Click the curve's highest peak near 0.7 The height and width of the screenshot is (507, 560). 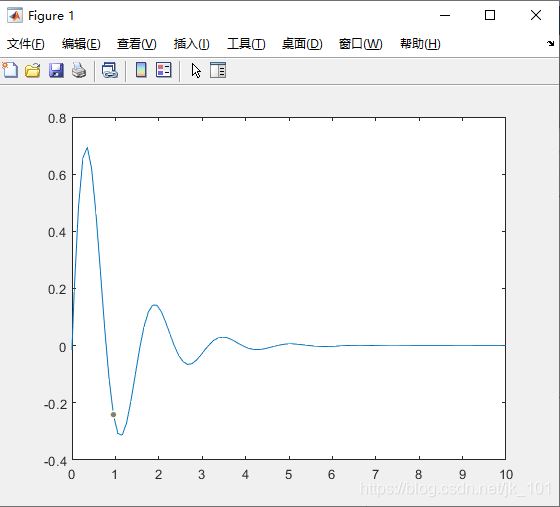click(x=87, y=147)
